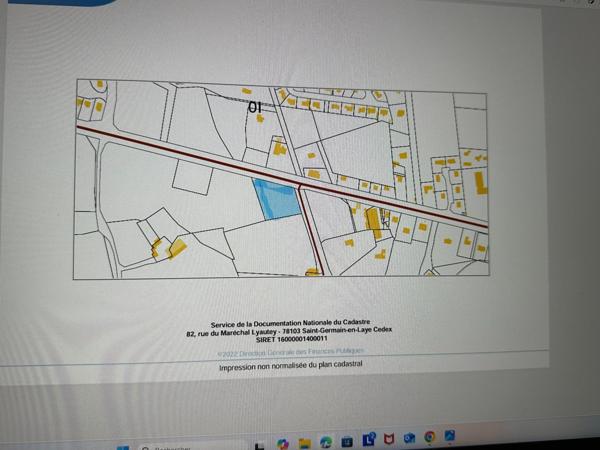
Task: Click the tall yellow building at map's right edge
Action: click(483, 183)
